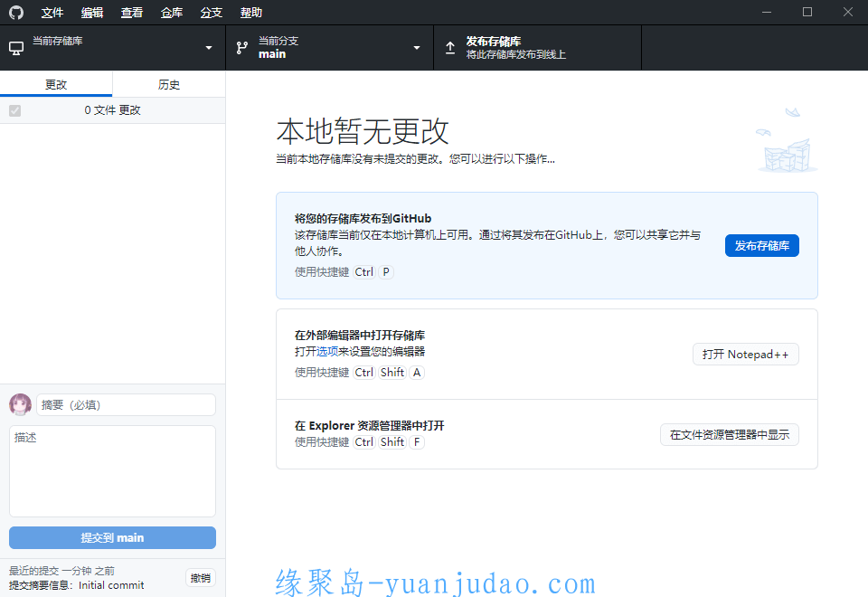Click the computer monitor repository icon
This screenshot has height=597, width=868.
(16, 48)
